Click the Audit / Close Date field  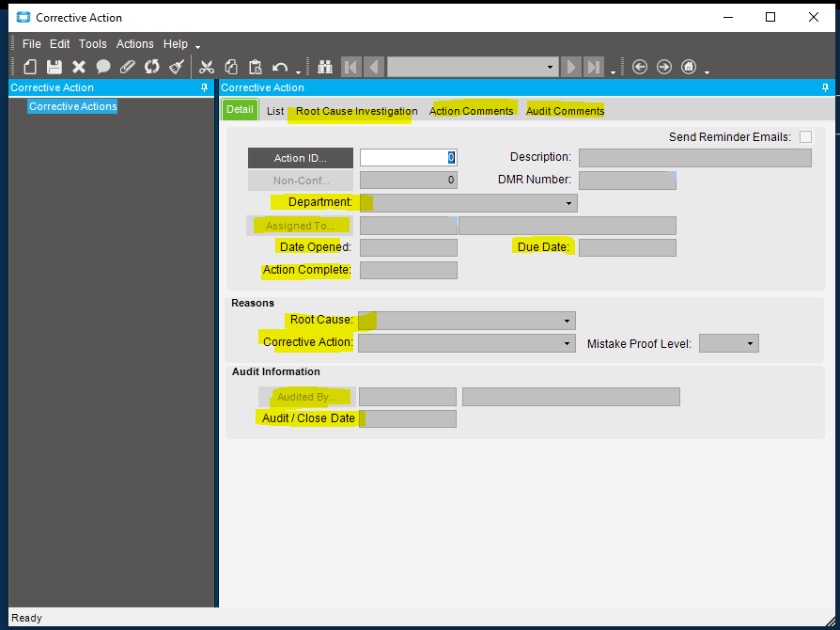[x=408, y=418]
